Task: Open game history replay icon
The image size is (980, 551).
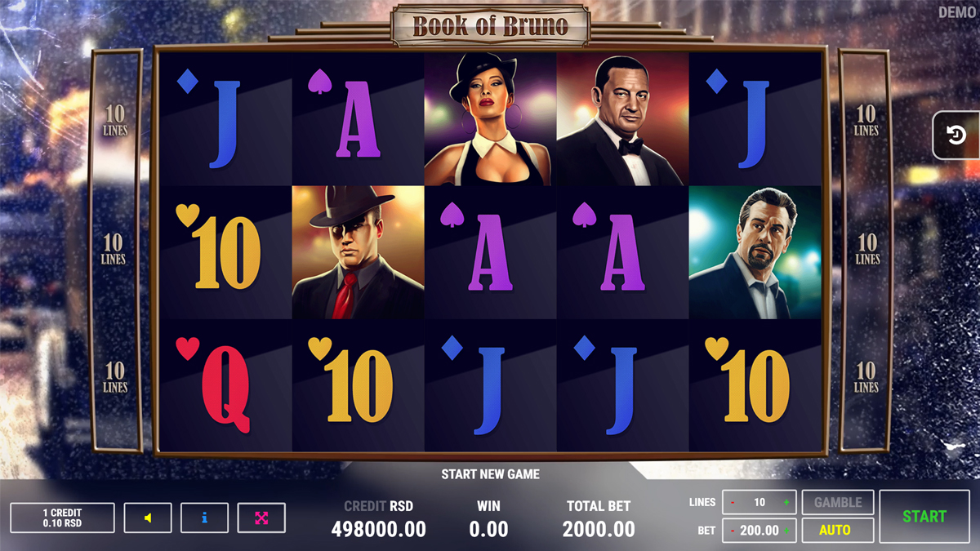Action: [x=956, y=135]
